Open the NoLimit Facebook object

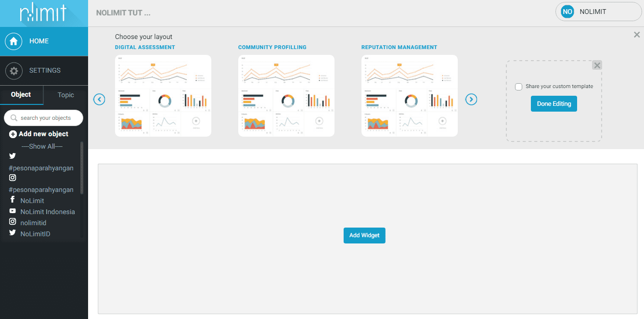27,200
